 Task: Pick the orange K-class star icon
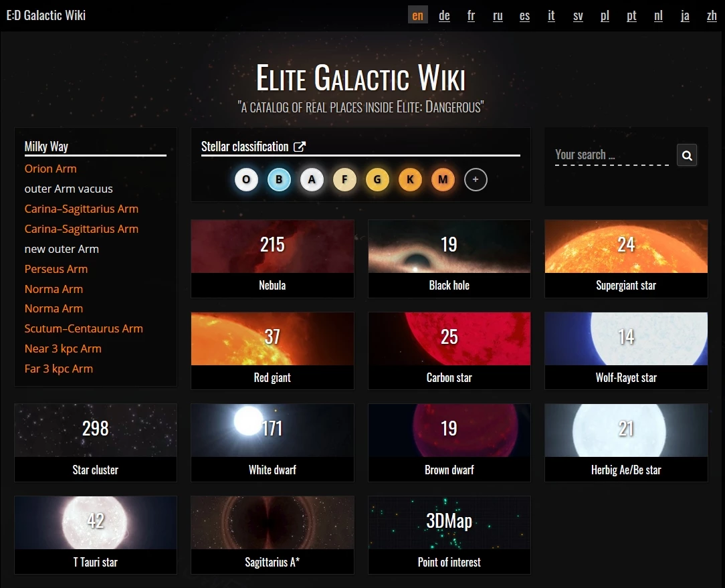coord(410,179)
